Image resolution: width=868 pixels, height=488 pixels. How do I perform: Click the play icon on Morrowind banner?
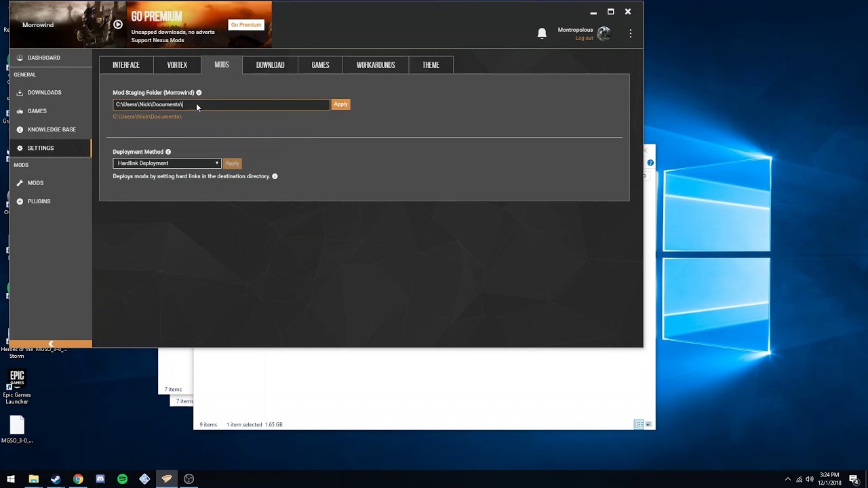[x=118, y=24]
